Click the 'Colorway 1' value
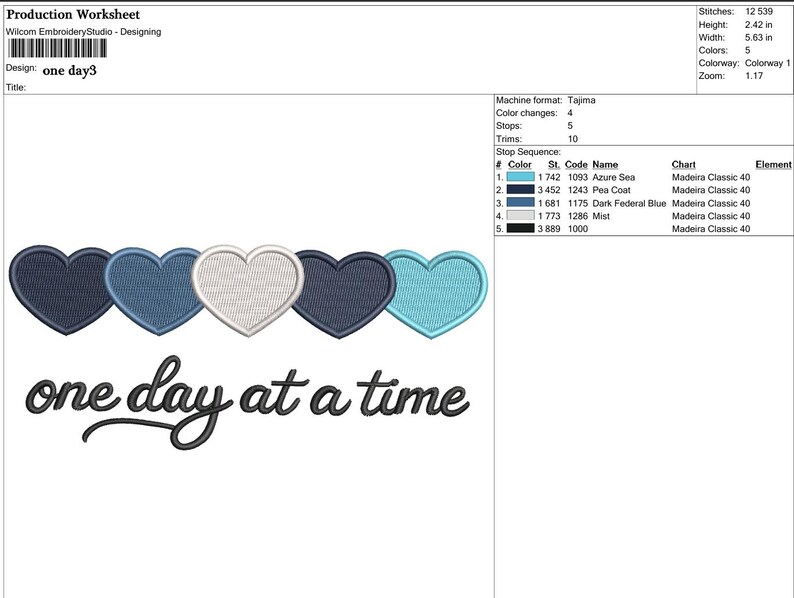This screenshot has width=794, height=598. [767, 63]
